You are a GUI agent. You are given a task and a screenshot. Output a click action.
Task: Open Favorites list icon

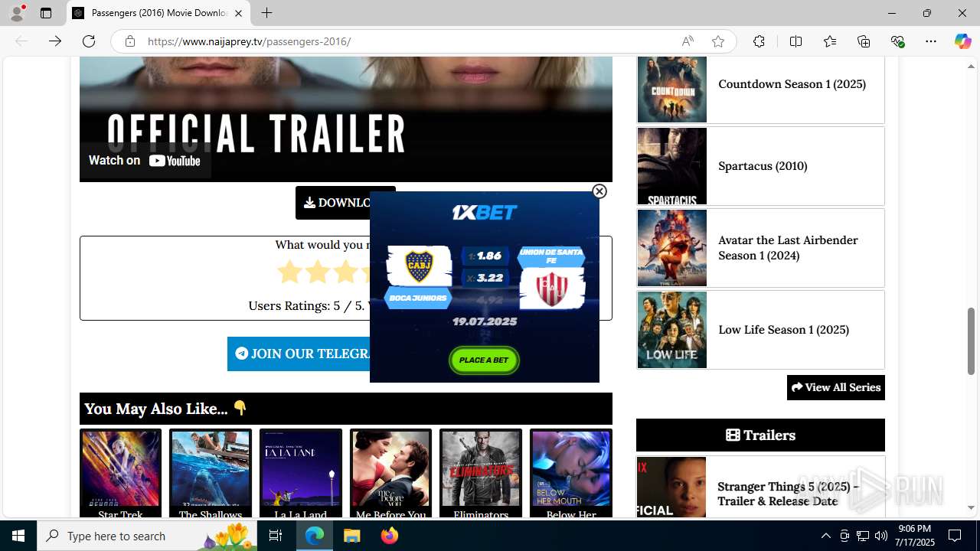coord(830,41)
